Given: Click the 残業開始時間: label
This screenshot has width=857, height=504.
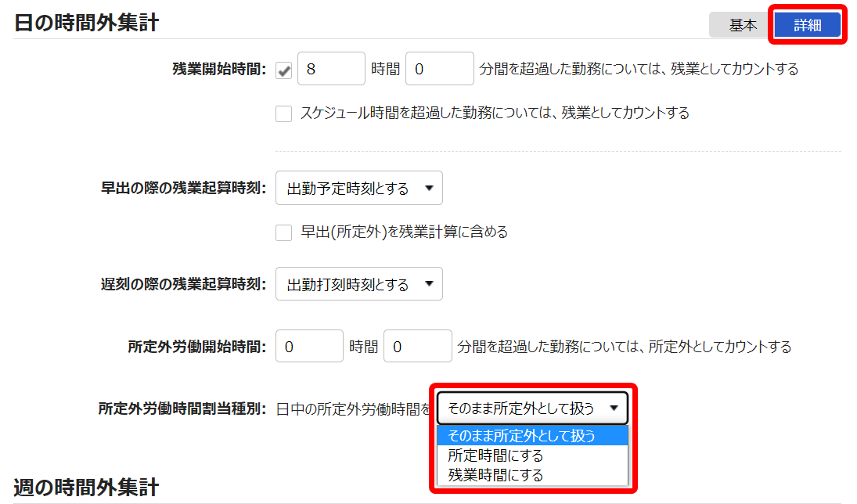Looking at the screenshot, I should tap(219, 70).
